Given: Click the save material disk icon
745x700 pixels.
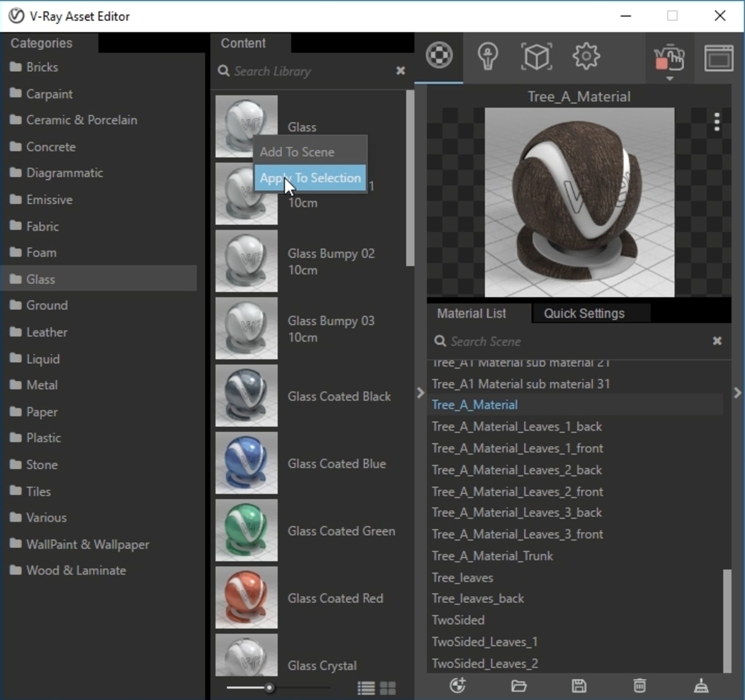Looking at the screenshot, I should pyautogui.click(x=579, y=686).
